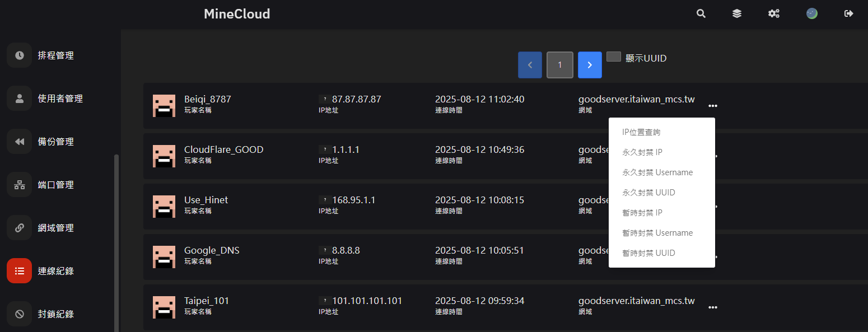Click the sidebar vertical scrollbar
Image resolution: width=868 pixels, height=332 pixels.
(x=116, y=241)
